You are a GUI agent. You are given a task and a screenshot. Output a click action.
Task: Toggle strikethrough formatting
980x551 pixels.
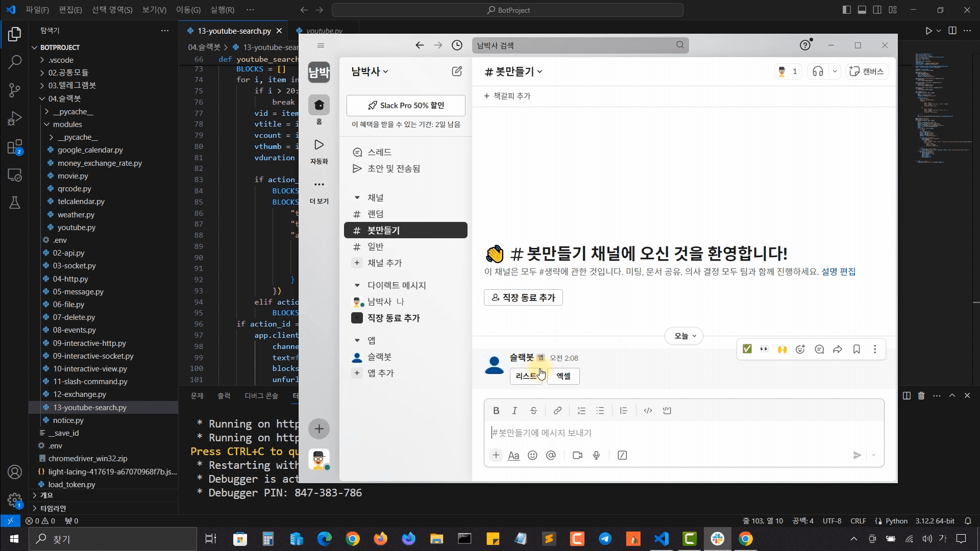point(533,411)
